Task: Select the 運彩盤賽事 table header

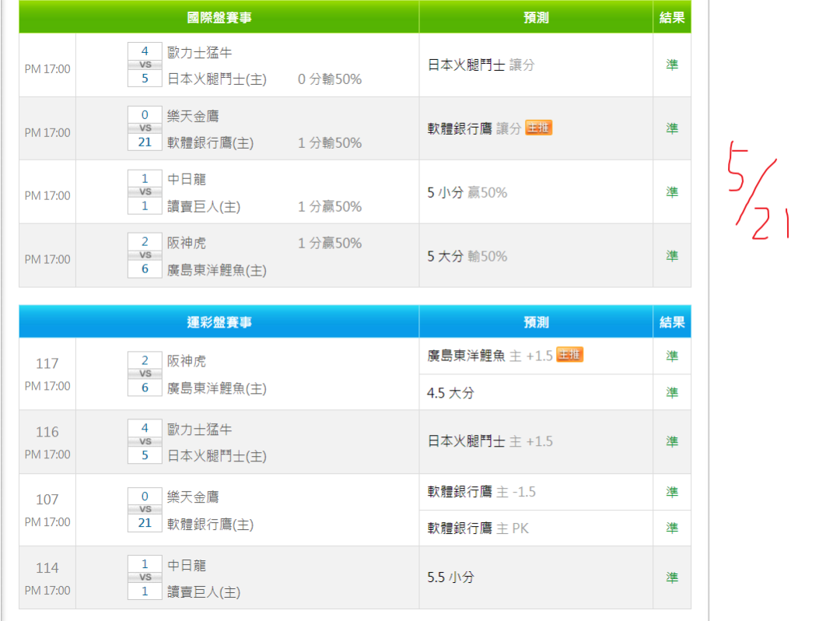Action: tap(219, 322)
